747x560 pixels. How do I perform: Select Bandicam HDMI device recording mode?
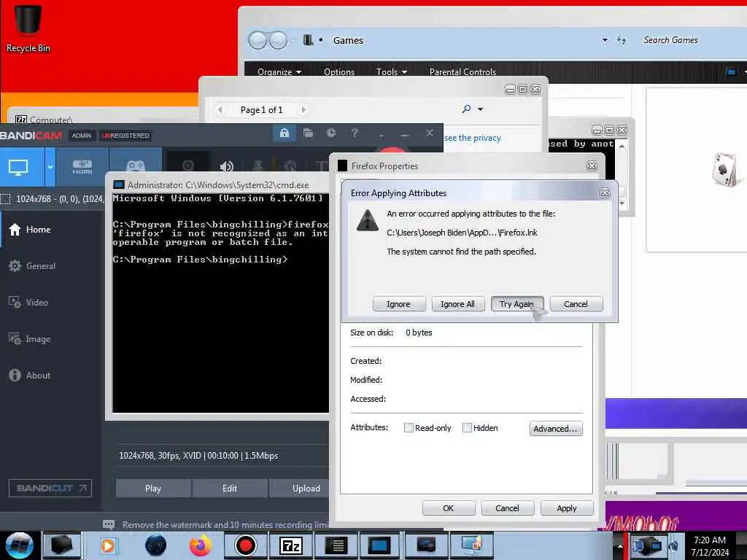coord(82,167)
